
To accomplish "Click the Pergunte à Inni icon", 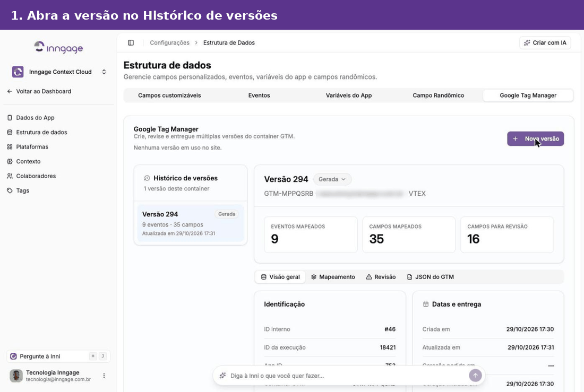I will click(13, 356).
